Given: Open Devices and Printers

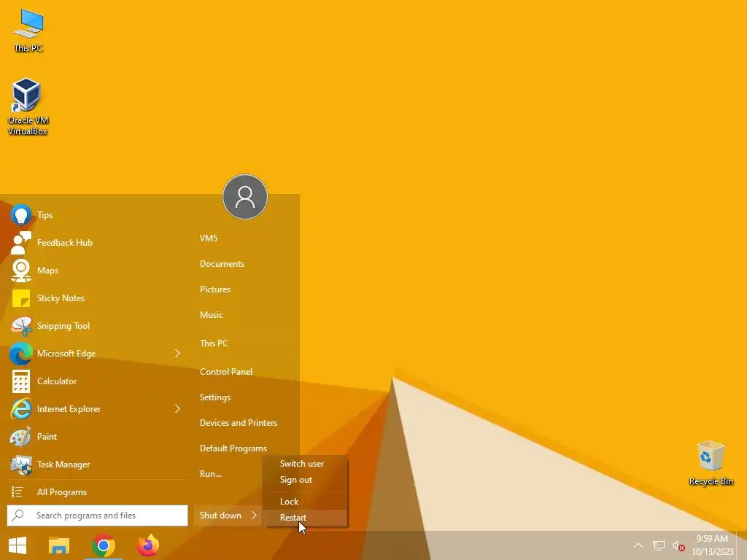Looking at the screenshot, I should point(239,422).
